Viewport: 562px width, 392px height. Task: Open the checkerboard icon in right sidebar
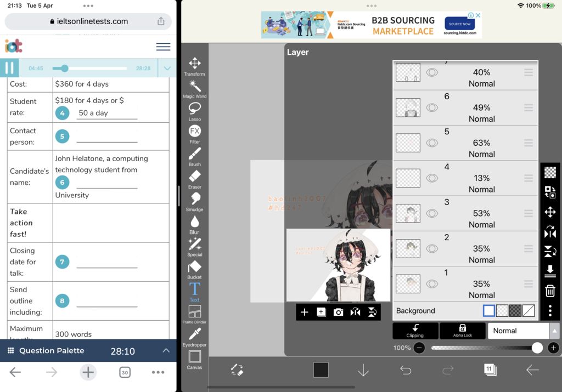550,173
